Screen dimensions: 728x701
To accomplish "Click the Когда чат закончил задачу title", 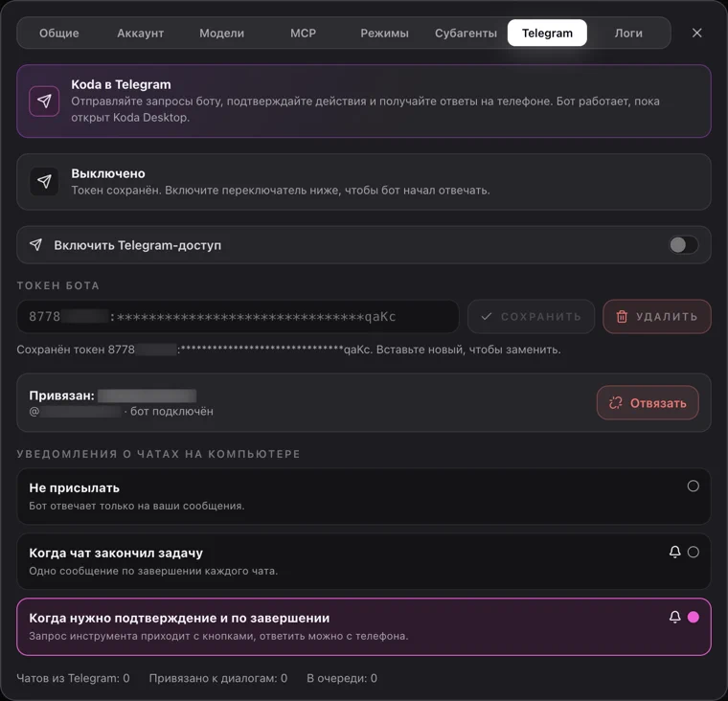I will [x=116, y=553].
